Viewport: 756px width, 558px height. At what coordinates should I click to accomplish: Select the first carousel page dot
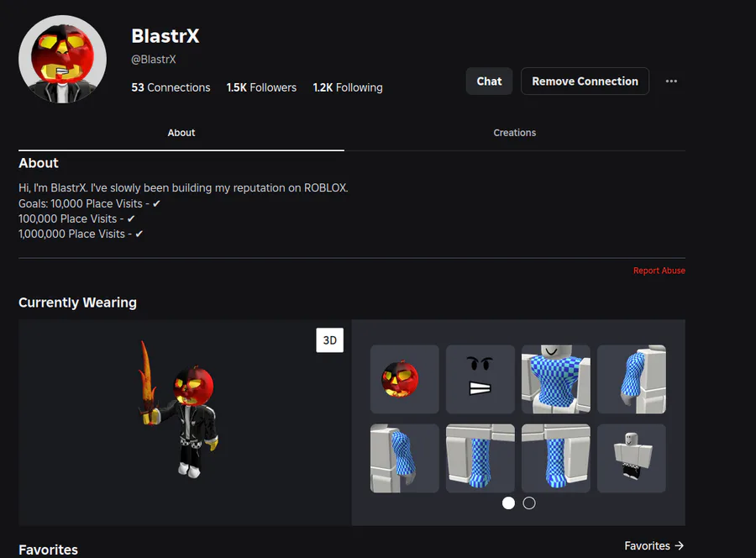[508, 503]
